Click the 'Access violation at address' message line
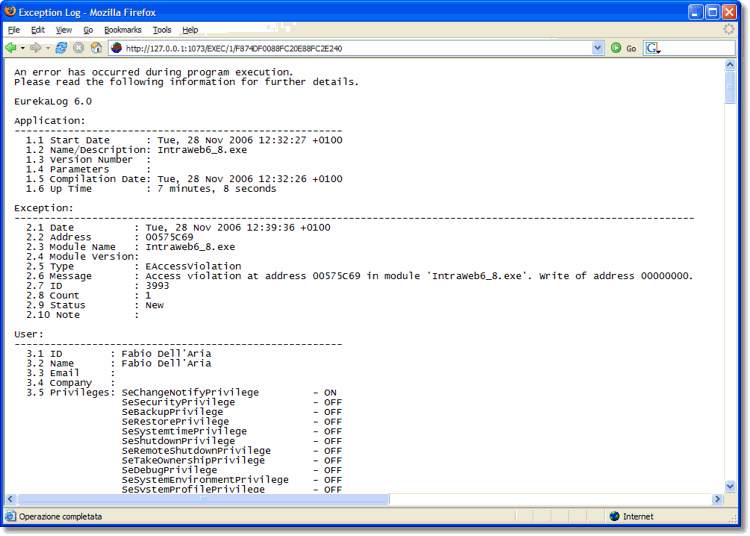 pos(419,276)
